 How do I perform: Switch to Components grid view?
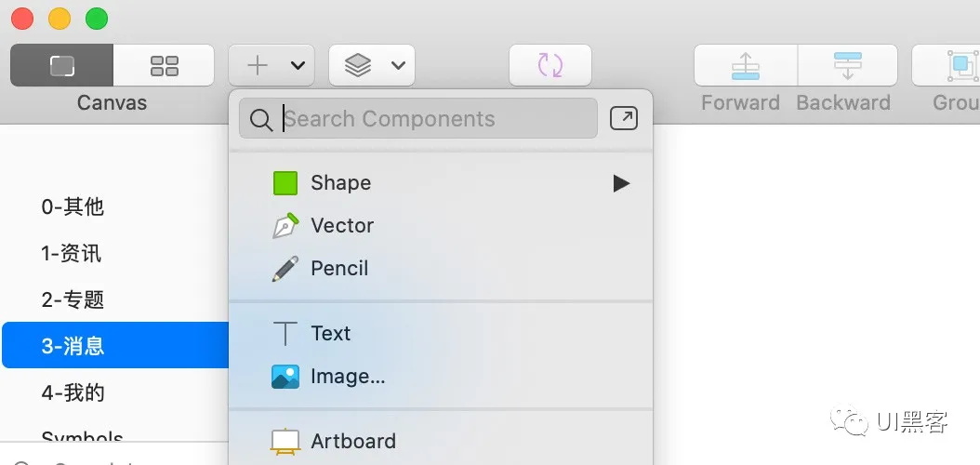[x=164, y=65]
